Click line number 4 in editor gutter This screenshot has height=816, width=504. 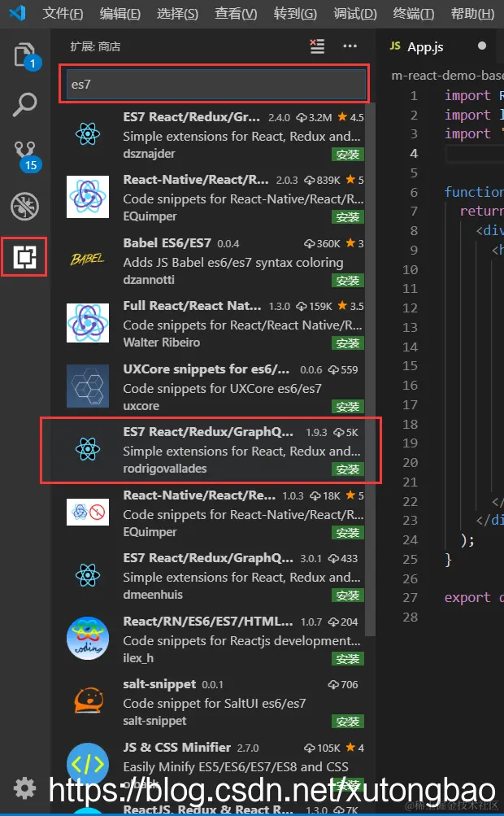[414, 154]
